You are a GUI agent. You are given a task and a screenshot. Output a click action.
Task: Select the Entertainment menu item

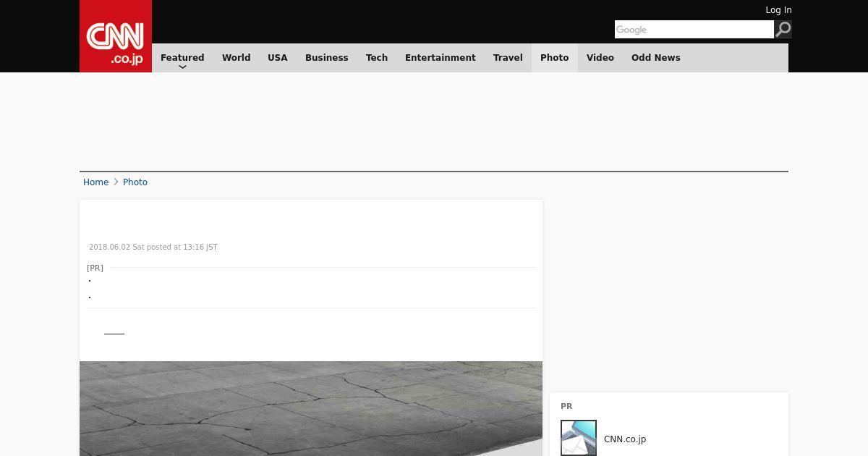click(441, 58)
